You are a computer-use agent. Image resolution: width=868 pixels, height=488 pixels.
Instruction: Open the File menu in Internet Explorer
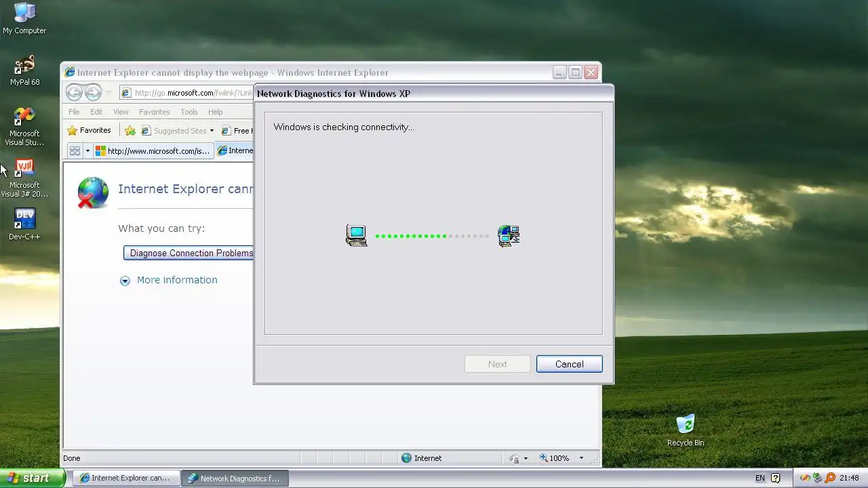coord(74,112)
